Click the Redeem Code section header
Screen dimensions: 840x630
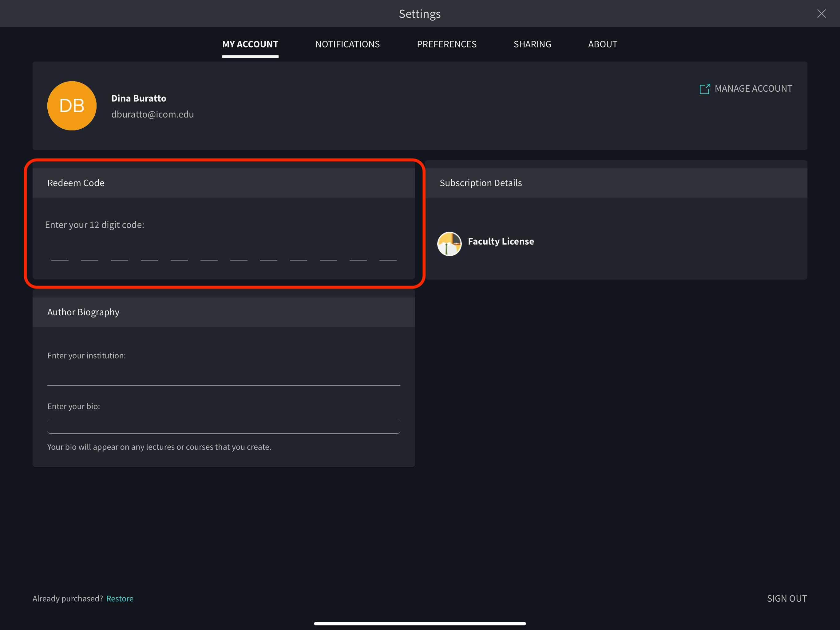224,183
